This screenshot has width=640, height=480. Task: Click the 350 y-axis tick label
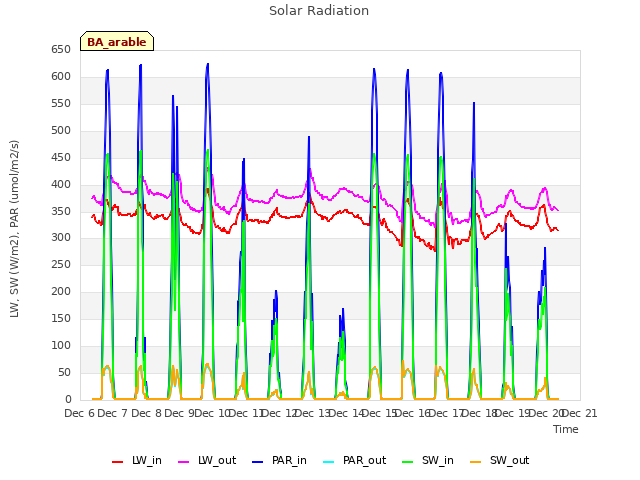click(x=61, y=211)
